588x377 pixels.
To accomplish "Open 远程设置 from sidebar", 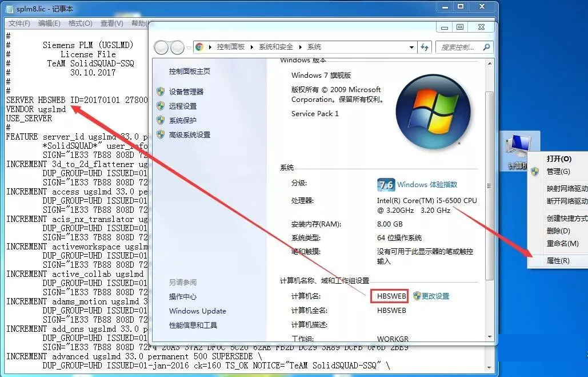I will pos(183,106).
